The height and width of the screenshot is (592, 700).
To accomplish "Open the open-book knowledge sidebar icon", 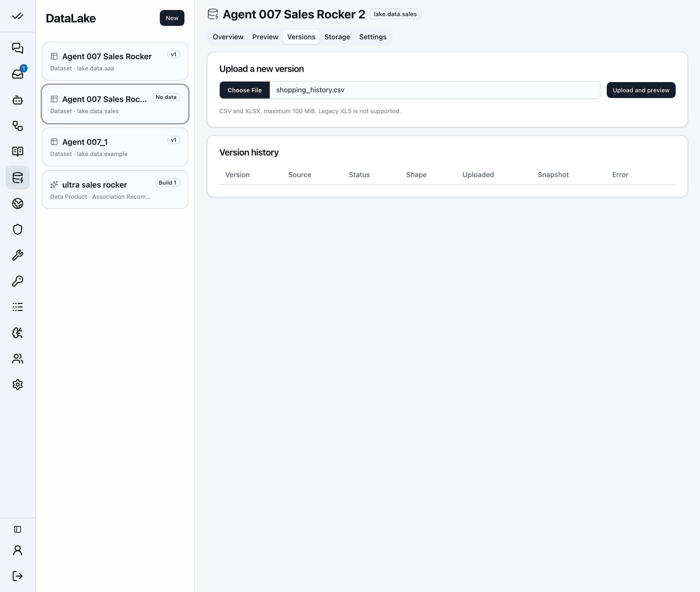I will coord(17,151).
